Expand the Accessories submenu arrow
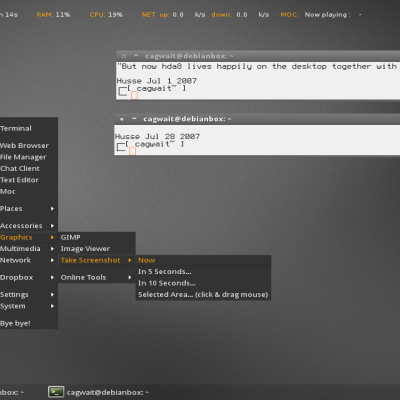Image resolution: width=400 pixels, height=400 pixels. 52,226
